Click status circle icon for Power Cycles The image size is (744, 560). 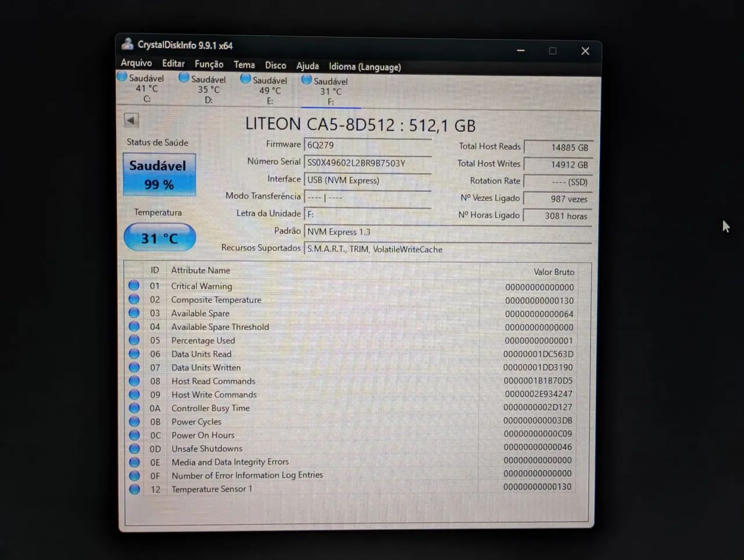tap(134, 421)
